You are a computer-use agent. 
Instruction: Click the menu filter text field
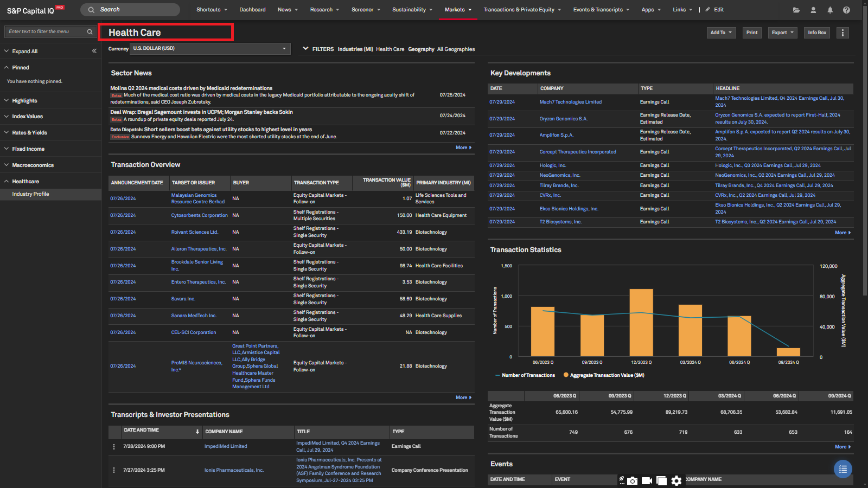[x=46, y=31]
